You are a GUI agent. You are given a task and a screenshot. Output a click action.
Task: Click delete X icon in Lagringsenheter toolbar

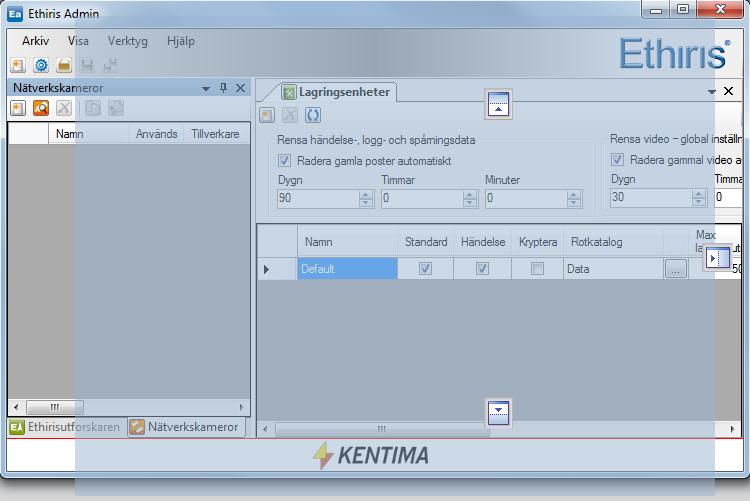[289, 115]
